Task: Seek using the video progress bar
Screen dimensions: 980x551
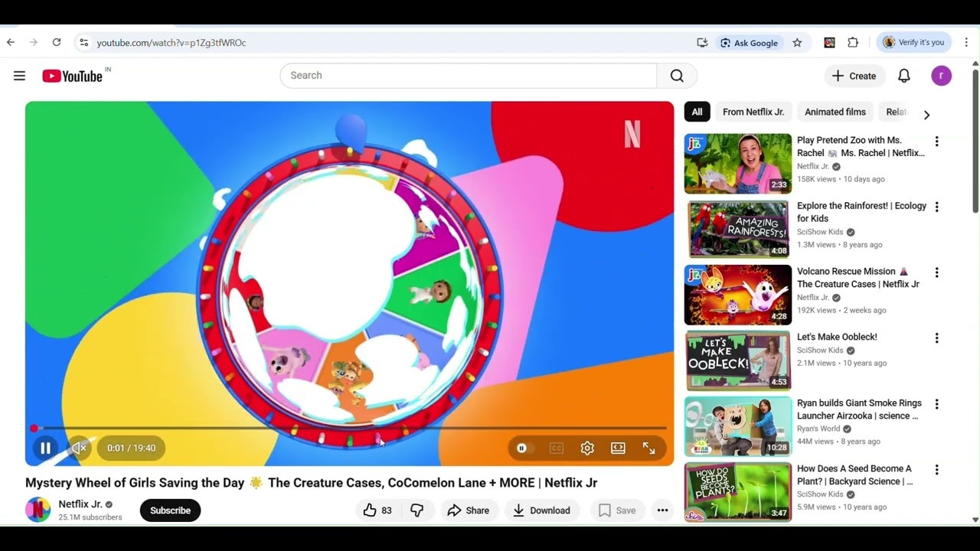Action: click(349, 429)
